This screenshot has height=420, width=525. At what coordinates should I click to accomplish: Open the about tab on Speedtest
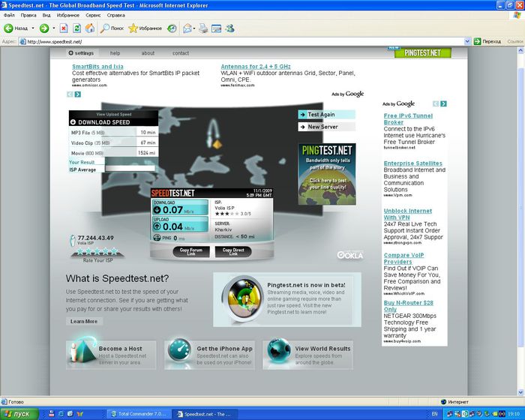point(148,53)
